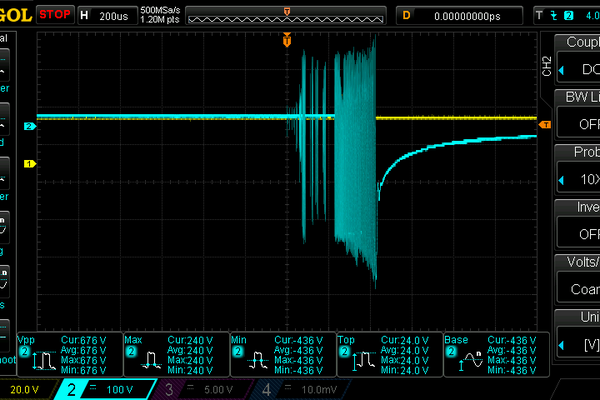The width and height of the screenshot is (600, 400).
Task: Click the yellow channel 1 ground level marker
Action: coord(30,164)
